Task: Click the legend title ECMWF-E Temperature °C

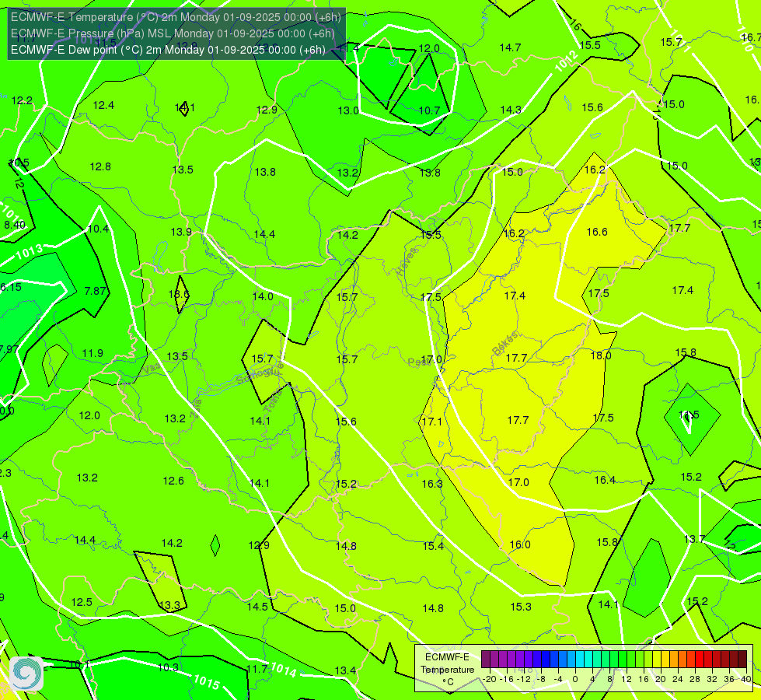Action: (x=448, y=670)
